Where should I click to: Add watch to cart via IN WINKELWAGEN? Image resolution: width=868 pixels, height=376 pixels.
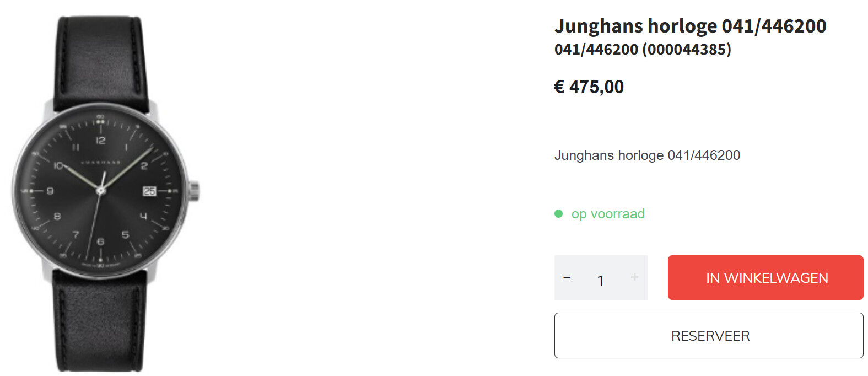tap(765, 278)
